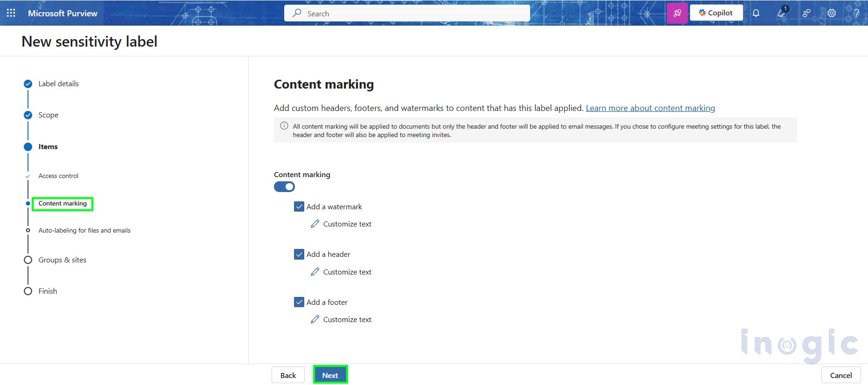Screen dimensions: 868x385
Task: Click the Finish step circle
Action: coord(28,291)
